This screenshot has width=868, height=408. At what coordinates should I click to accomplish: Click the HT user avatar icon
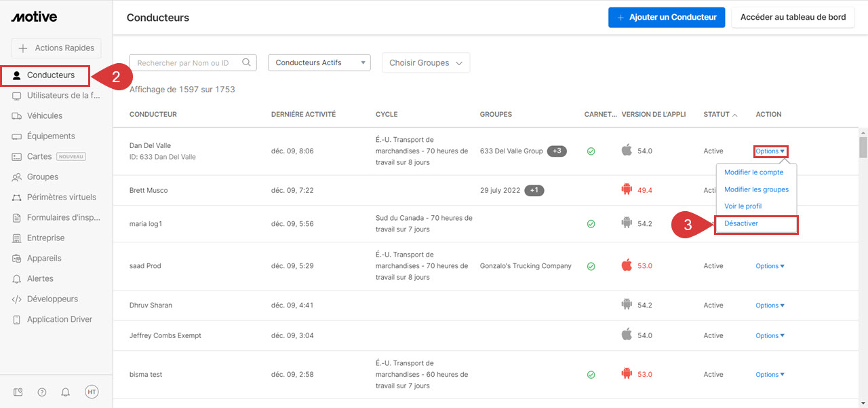tap(92, 392)
